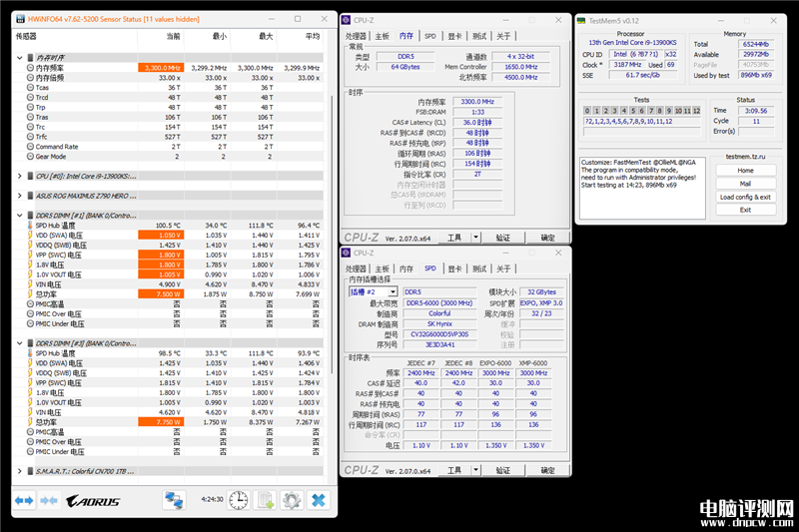Viewport: 799px width, 532px height.
Task: Open HWiNFO sensor settings gear icon
Action: (x=291, y=500)
